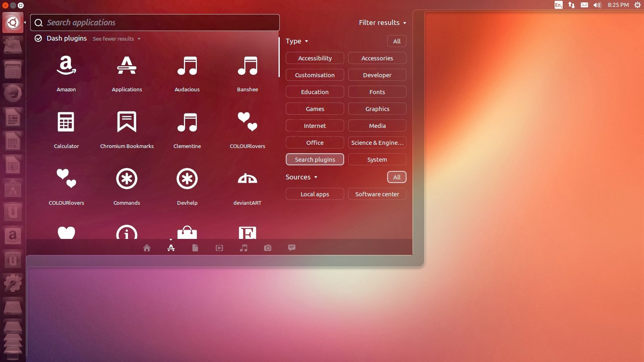Toggle the Internet type filter
The height and width of the screenshot is (362, 644).
tap(315, 125)
